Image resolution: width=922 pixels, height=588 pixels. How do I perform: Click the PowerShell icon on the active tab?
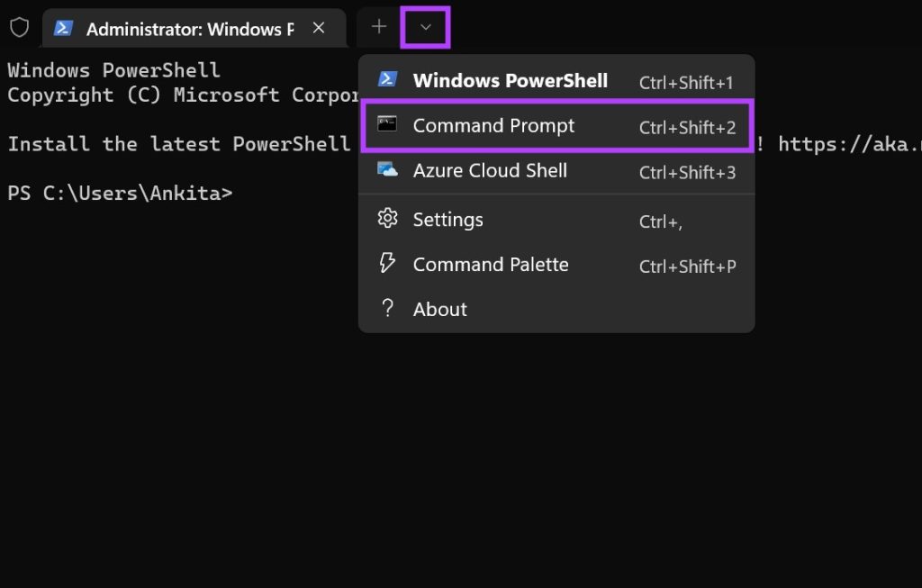63,28
